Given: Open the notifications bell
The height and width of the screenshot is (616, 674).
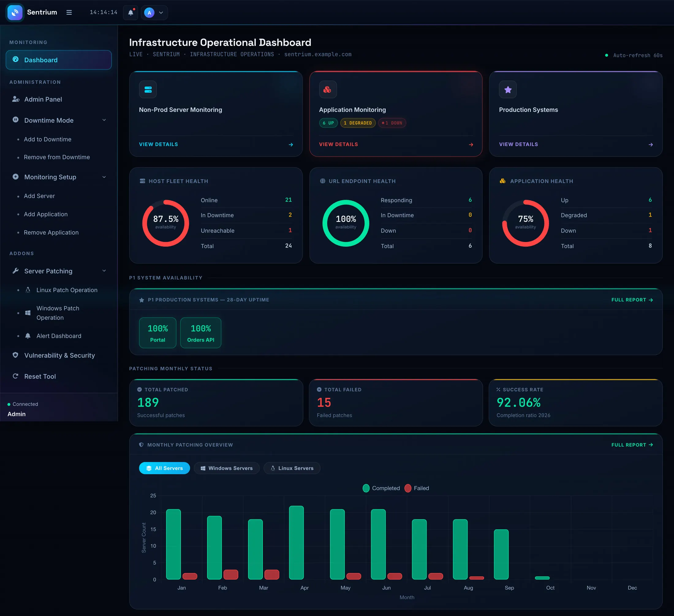Looking at the screenshot, I should 131,13.
